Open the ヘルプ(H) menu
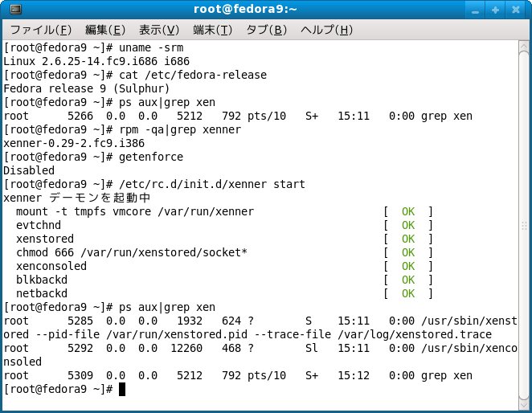This screenshot has height=413, width=532. click(x=326, y=30)
